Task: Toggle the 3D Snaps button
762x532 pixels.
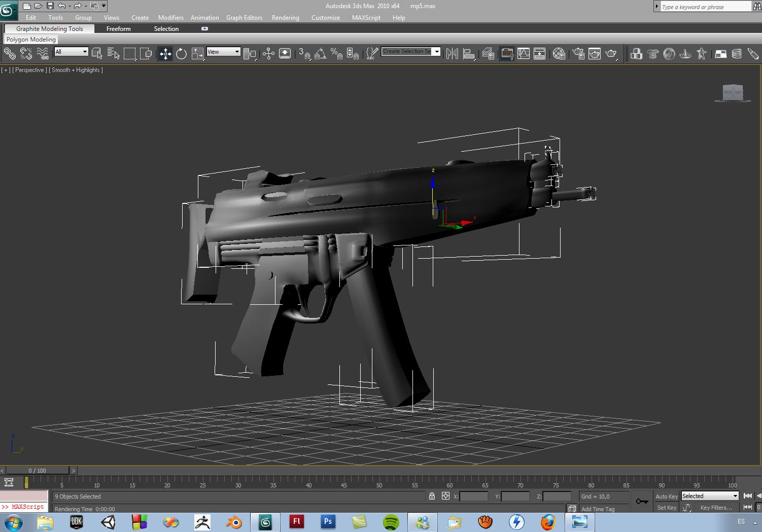Action: (x=304, y=53)
